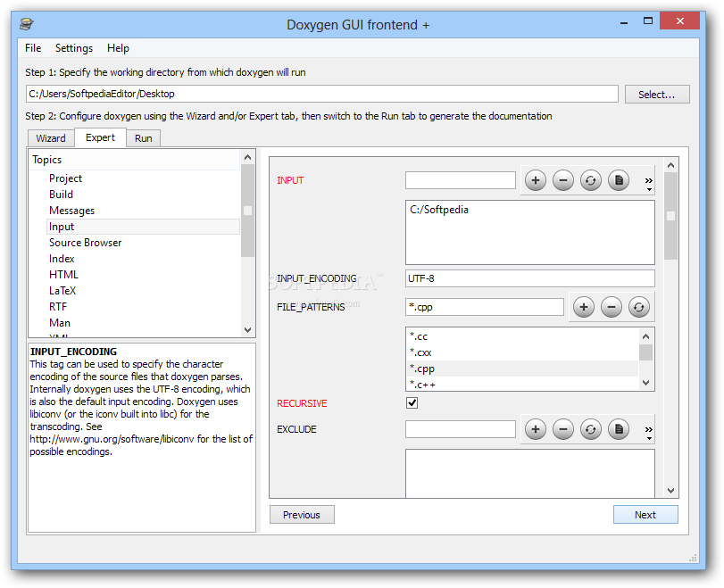Viewport: 724px width, 588px height.
Task: Select the HTML topic
Action: point(63,275)
